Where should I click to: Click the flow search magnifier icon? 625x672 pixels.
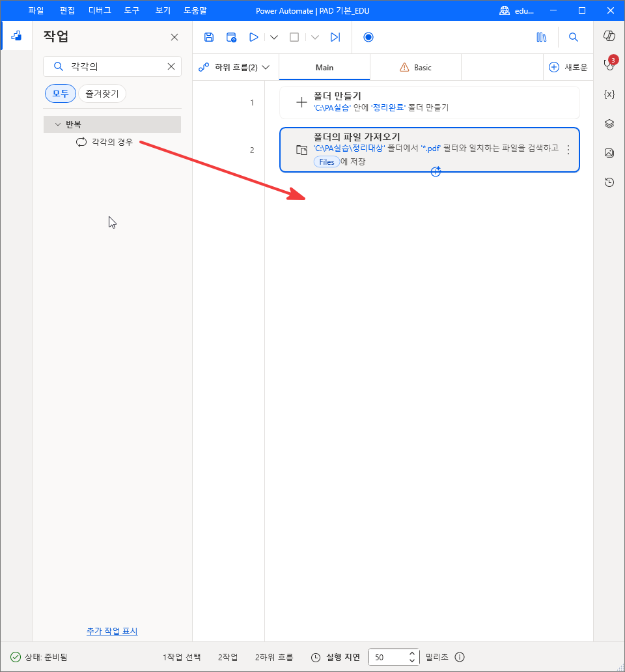(573, 37)
